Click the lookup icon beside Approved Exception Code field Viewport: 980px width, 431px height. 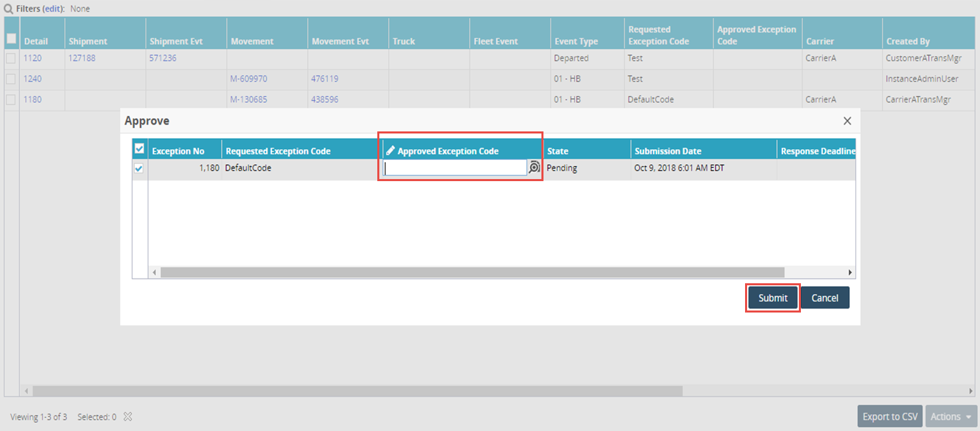[534, 167]
